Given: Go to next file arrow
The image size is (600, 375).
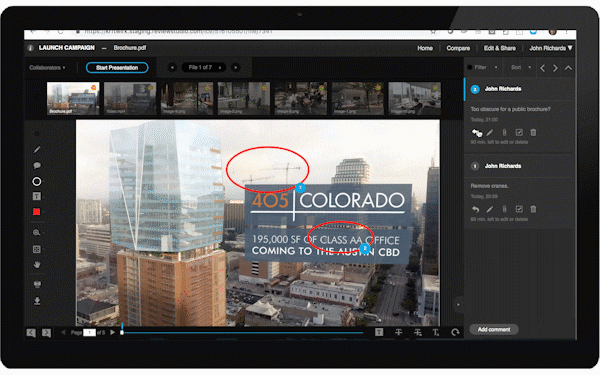Looking at the screenshot, I should tap(236, 68).
